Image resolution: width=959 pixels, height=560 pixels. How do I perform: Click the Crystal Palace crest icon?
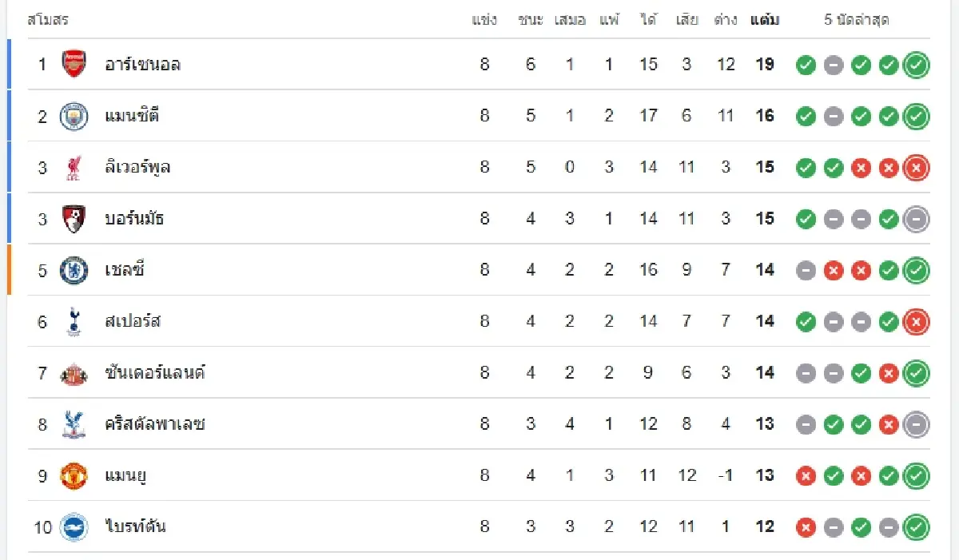pyautogui.click(x=74, y=423)
